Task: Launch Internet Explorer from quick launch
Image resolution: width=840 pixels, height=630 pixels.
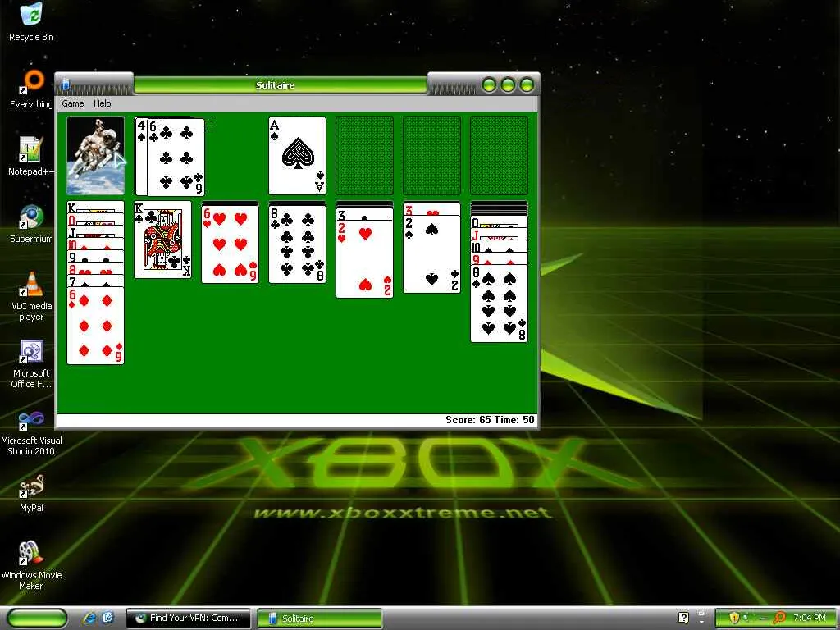Action: coord(89,619)
